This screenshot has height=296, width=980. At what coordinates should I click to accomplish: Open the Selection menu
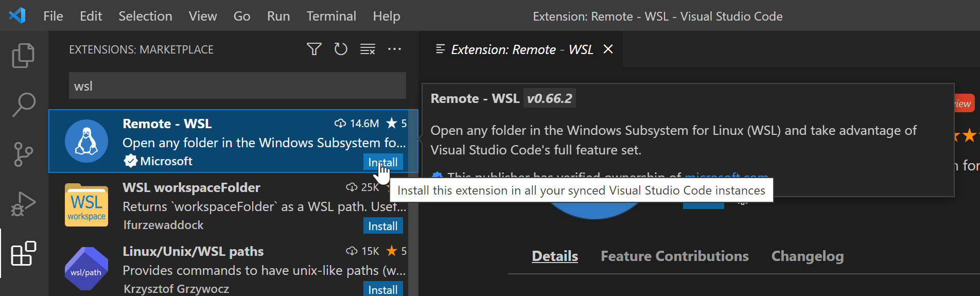pos(145,16)
